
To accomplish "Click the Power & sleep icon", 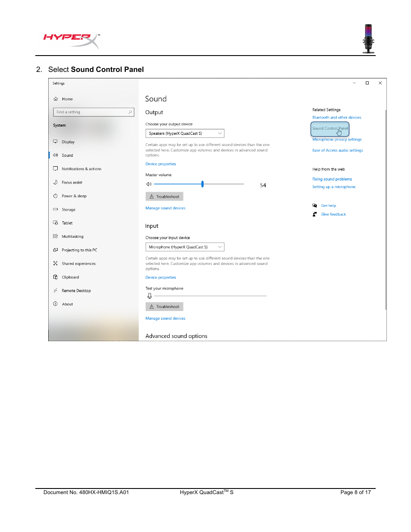I will 55,196.
